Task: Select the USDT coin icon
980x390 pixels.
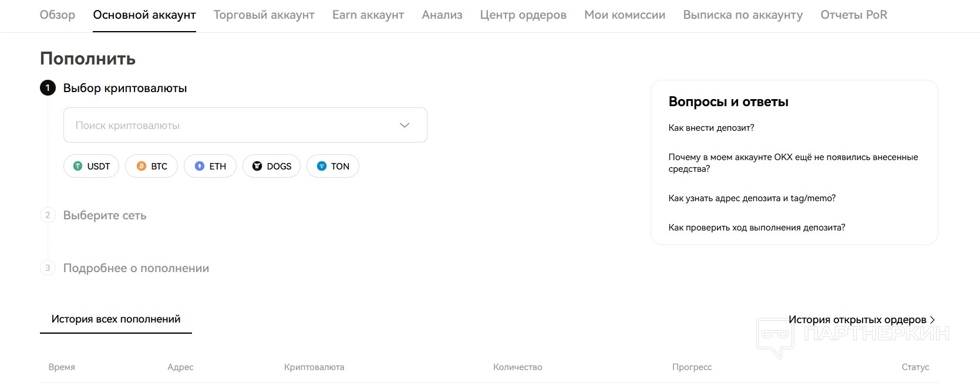Action: pos(78,166)
